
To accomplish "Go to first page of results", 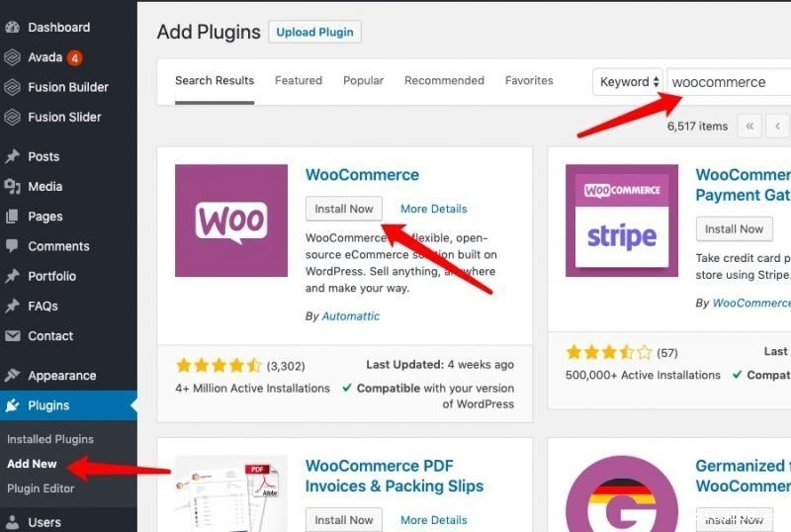I will click(x=749, y=127).
